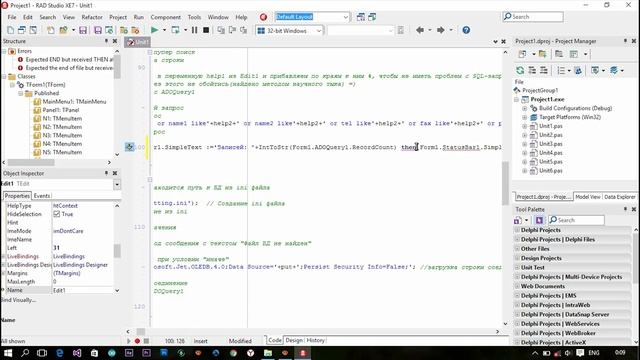The image size is (640, 360).
Task: Select MainMenu1: TMainMenu in Structure
Action: (74, 102)
